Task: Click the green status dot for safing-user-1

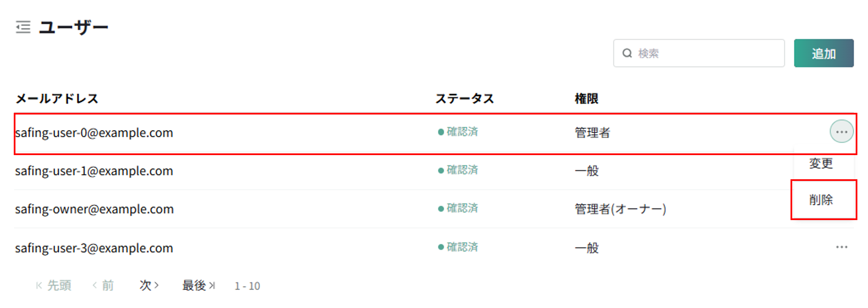Action: [x=441, y=171]
